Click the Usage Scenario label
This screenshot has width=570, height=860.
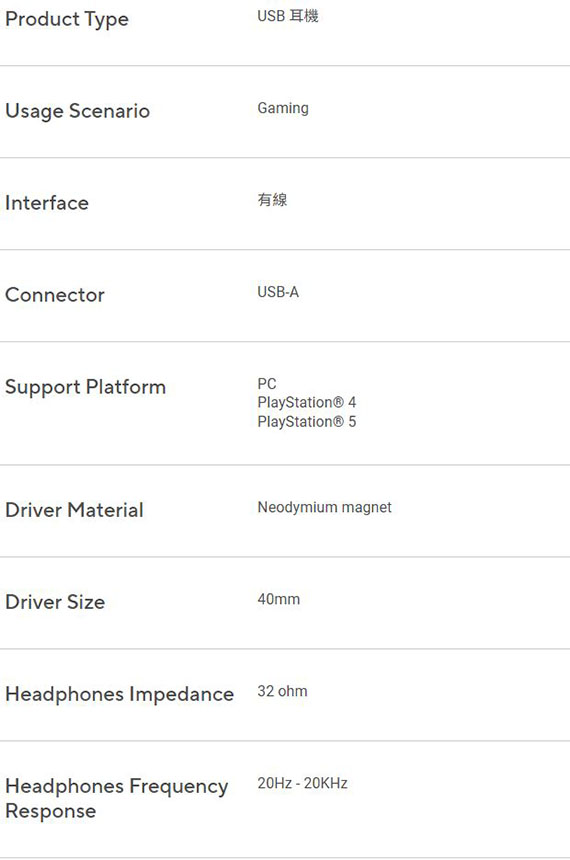77,111
